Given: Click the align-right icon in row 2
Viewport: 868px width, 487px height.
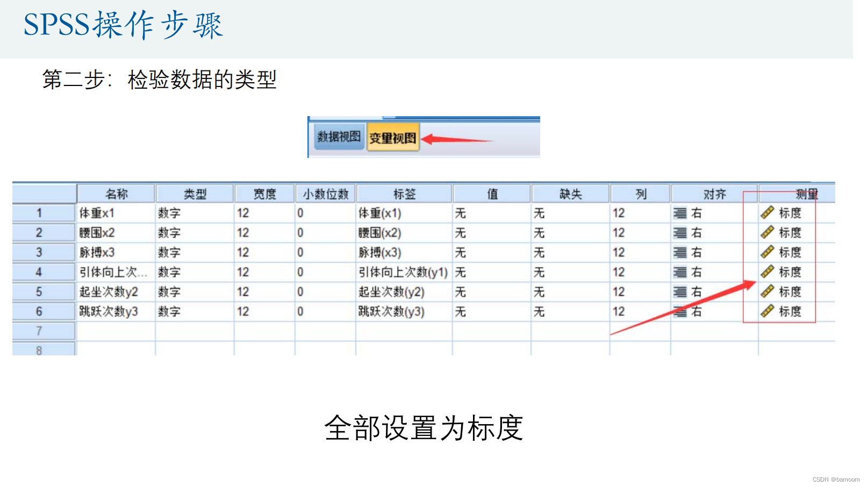Looking at the screenshot, I should (x=680, y=233).
